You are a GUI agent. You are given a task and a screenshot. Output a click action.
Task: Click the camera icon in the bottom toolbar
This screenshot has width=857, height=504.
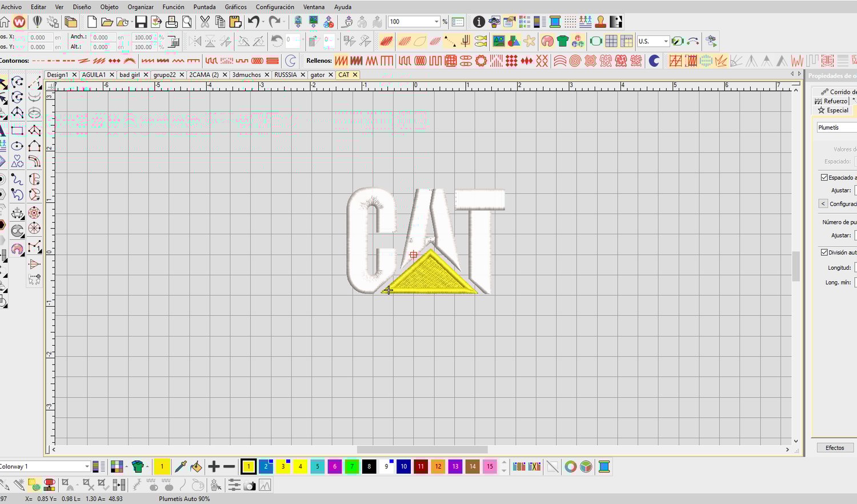[249, 486]
